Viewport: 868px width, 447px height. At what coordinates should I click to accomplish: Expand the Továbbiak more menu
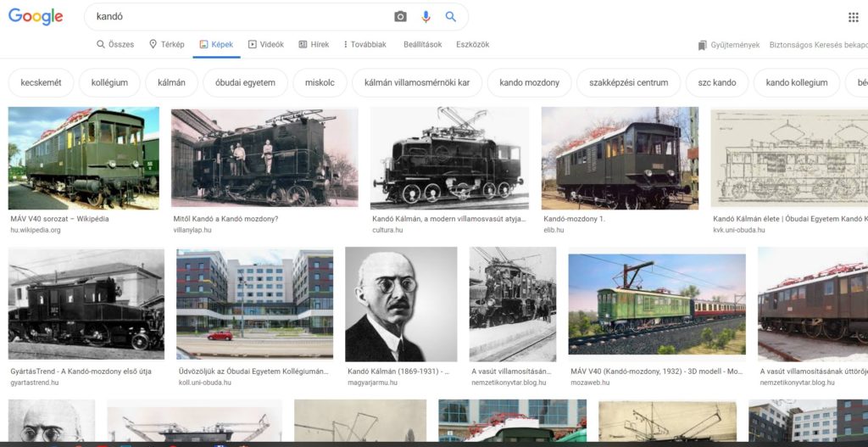364,44
